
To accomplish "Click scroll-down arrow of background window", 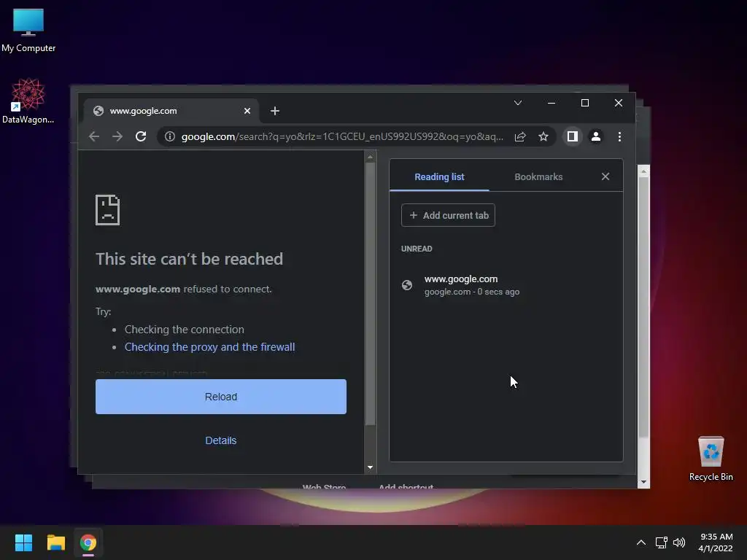I will pos(643,482).
